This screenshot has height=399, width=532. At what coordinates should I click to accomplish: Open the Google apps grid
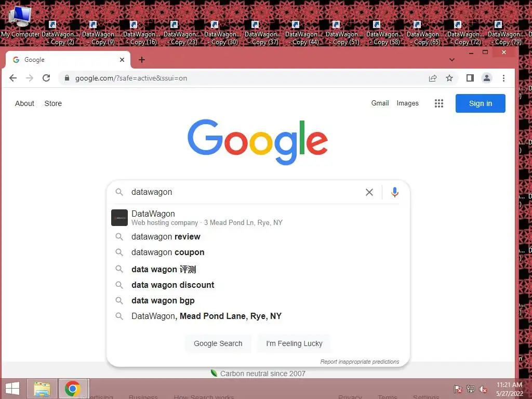click(438, 103)
